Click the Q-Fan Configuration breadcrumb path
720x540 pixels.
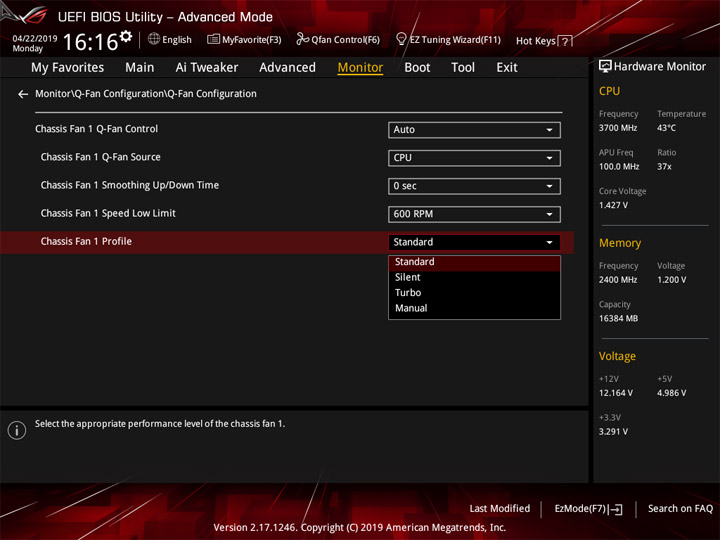tap(146, 94)
